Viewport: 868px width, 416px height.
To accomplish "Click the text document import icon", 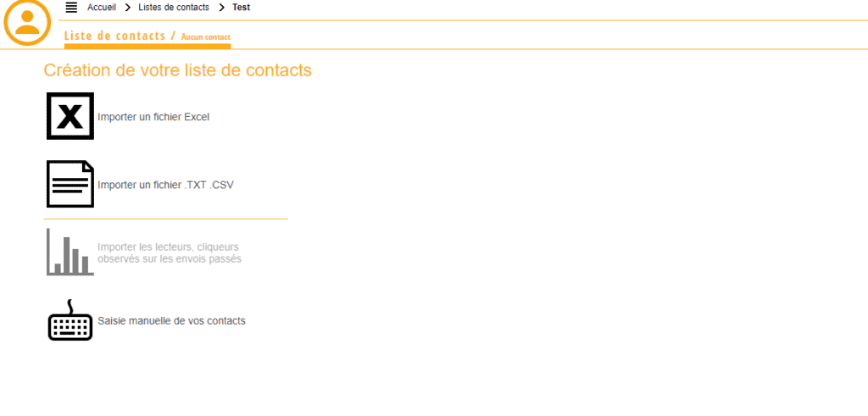I will click(x=70, y=184).
